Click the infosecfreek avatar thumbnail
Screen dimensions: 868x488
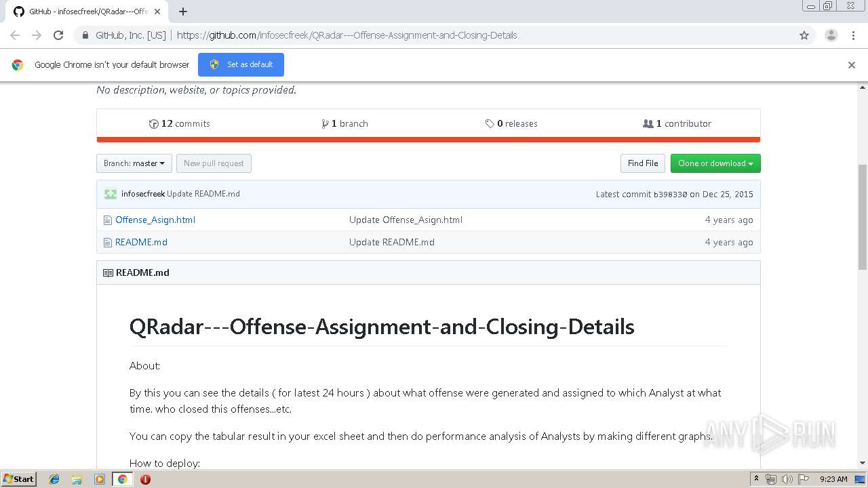[110, 194]
